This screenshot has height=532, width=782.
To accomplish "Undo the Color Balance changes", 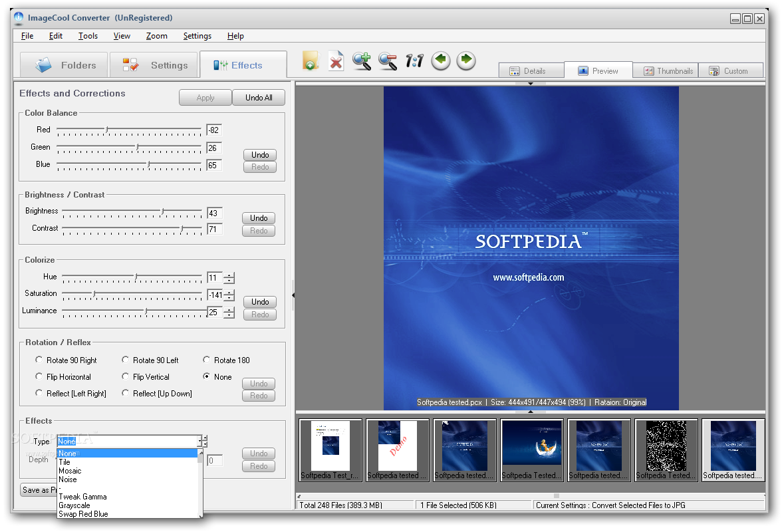I will (260, 155).
